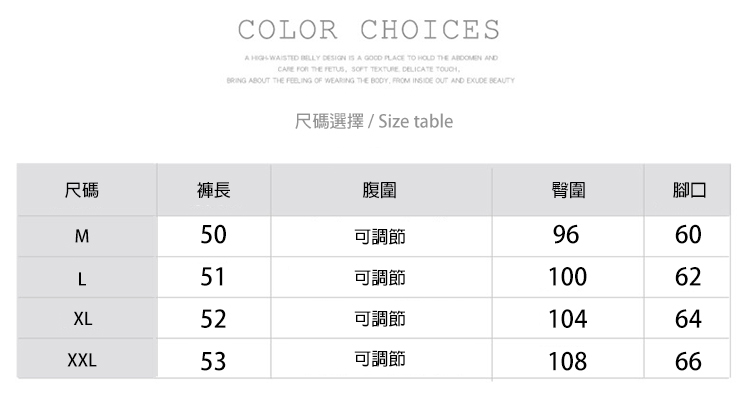Screen dimensions: 750x407
Task: Choose the L size row label
Action: [x=82, y=278]
